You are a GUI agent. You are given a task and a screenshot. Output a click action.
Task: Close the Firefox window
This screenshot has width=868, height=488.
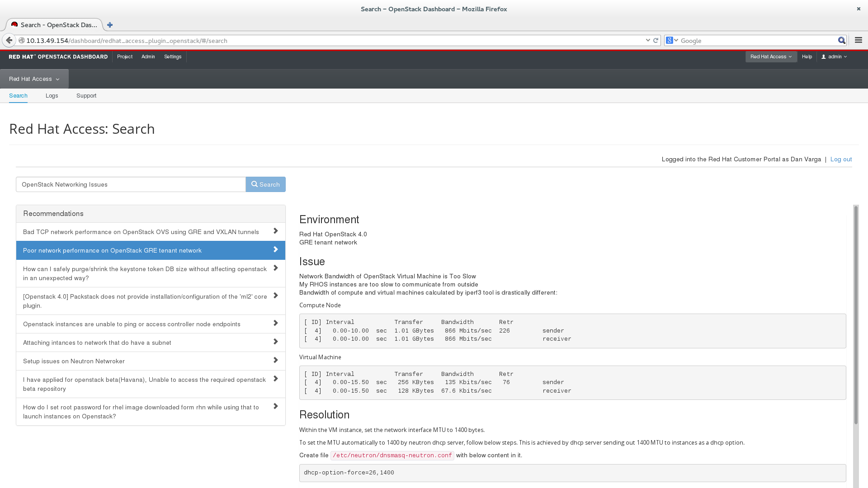859,9
